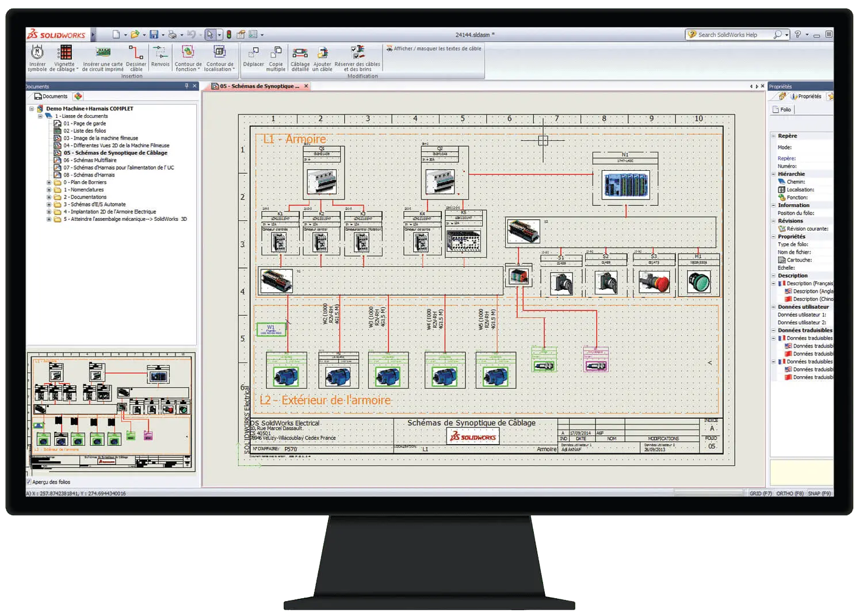Switch to the Documents tab
The height and width of the screenshot is (616, 863).
point(51,97)
